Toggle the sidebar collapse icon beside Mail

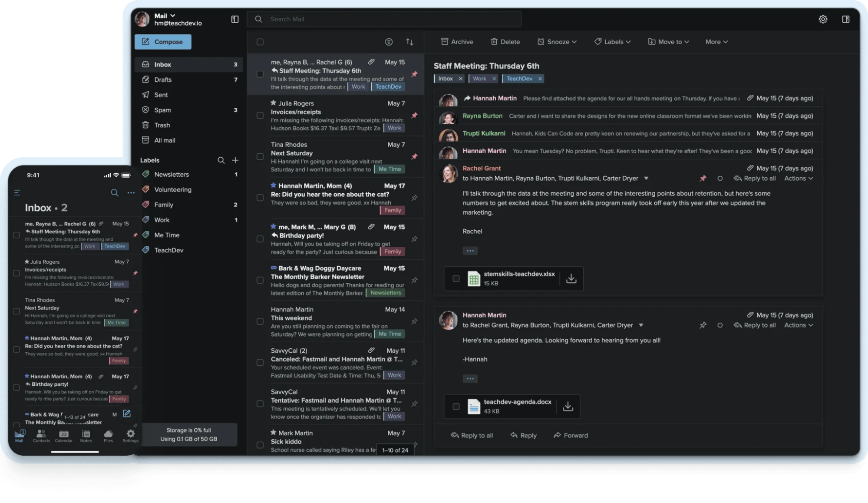[x=235, y=19]
